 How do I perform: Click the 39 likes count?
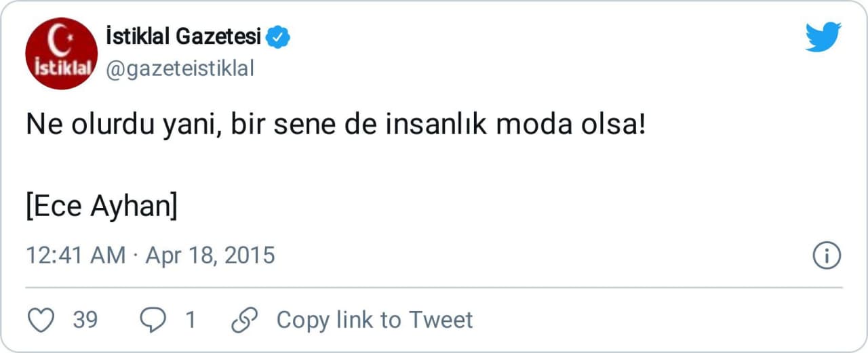(85, 320)
